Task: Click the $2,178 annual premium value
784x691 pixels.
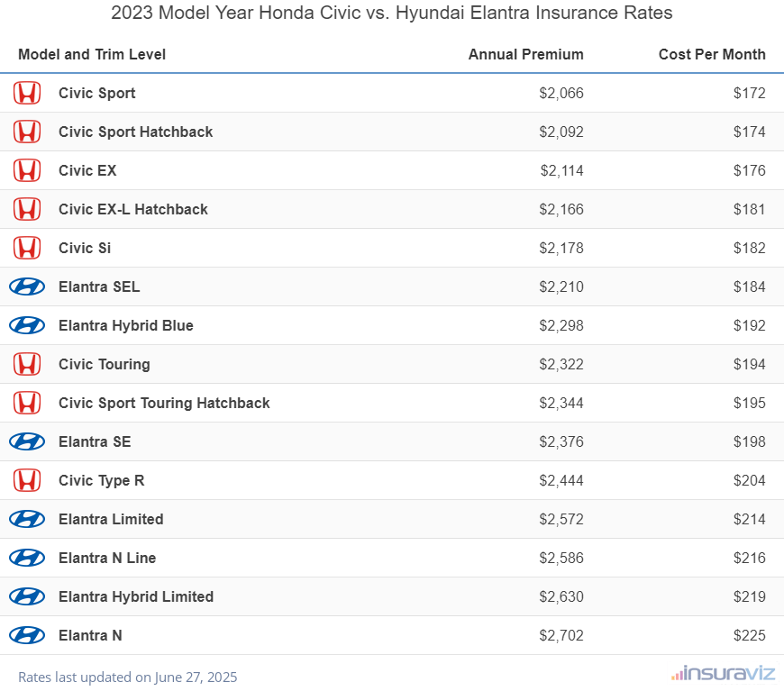Action: [561, 249]
